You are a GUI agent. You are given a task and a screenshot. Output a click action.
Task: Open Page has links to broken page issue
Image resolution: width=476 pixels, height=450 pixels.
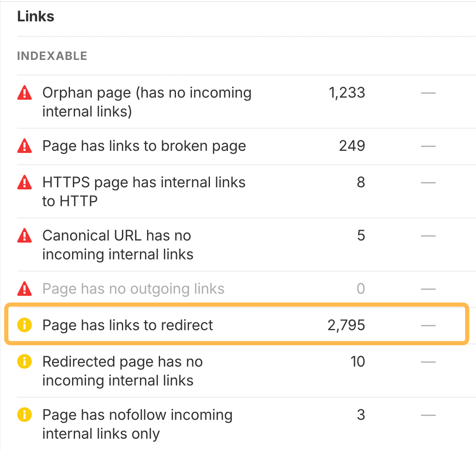(x=144, y=146)
